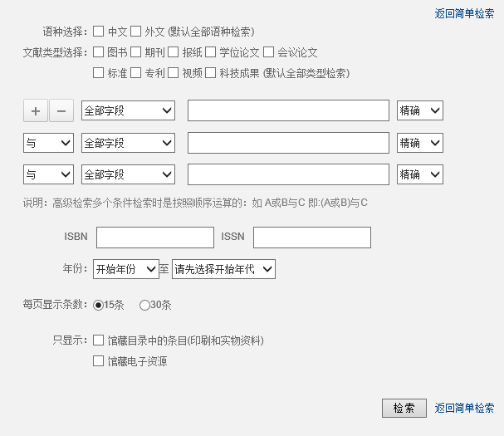The image size is (504, 436).
Task: Check the 馆藏电子资源 filter checkbox
Action: (99, 361)
